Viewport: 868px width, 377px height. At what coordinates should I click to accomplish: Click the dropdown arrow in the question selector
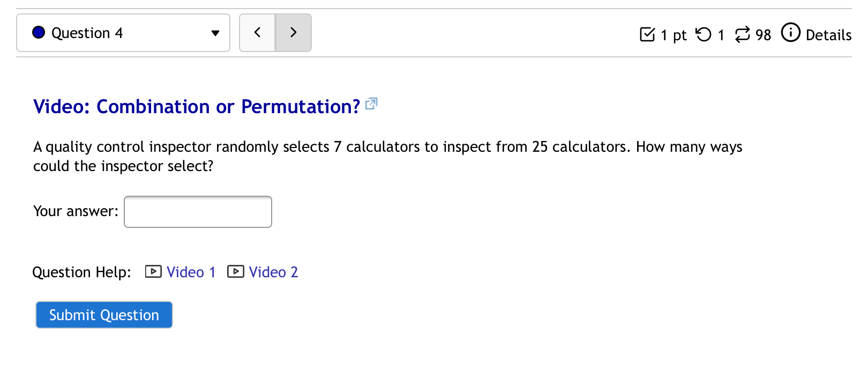tap(215, 33)
